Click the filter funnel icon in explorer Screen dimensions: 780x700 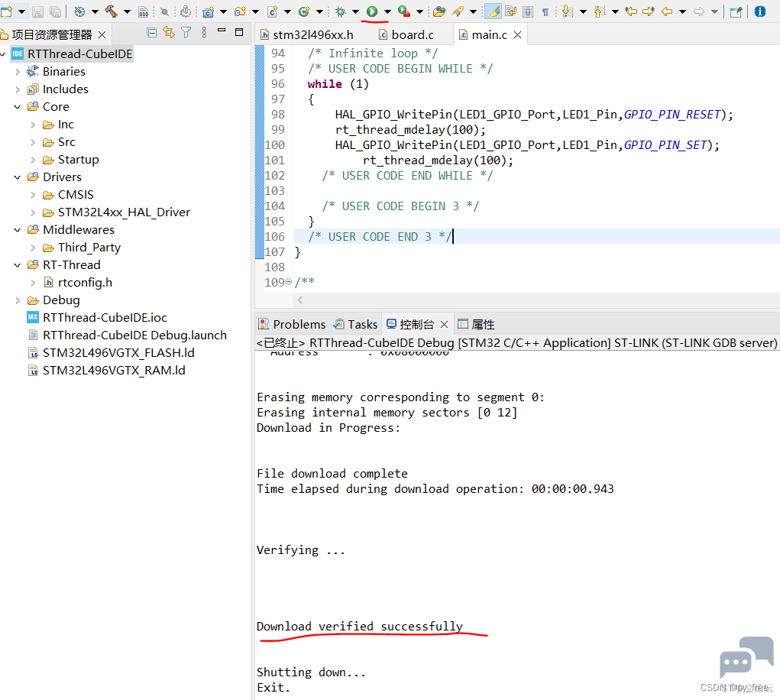(186, 33)
